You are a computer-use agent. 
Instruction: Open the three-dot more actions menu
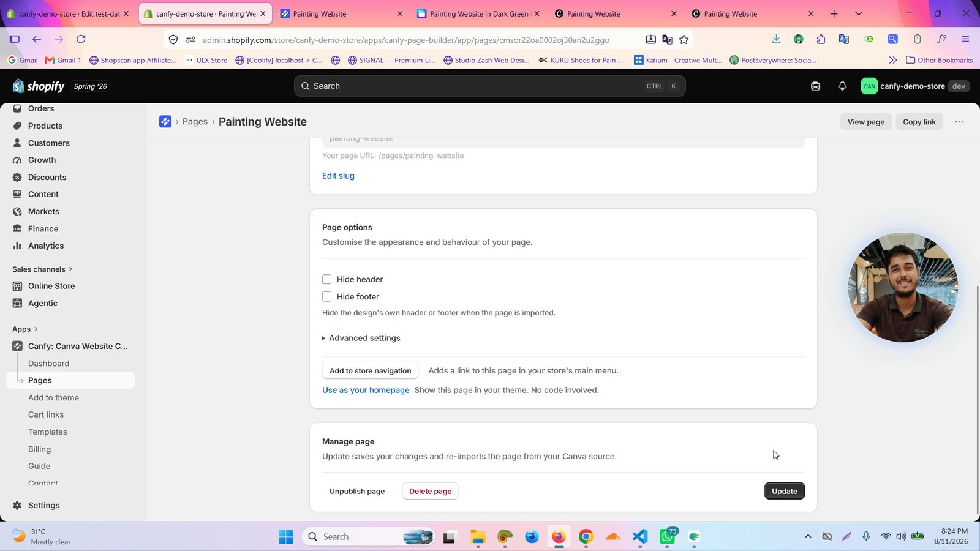(959, 122)
